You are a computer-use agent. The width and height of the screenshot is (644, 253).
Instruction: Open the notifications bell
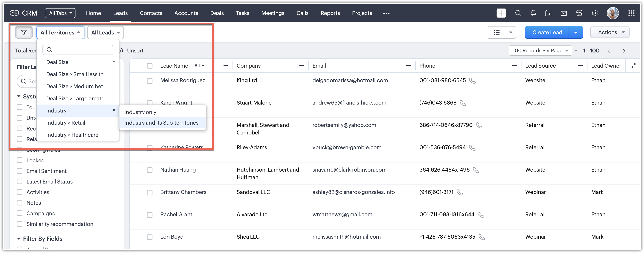click(x=533, y=13)
